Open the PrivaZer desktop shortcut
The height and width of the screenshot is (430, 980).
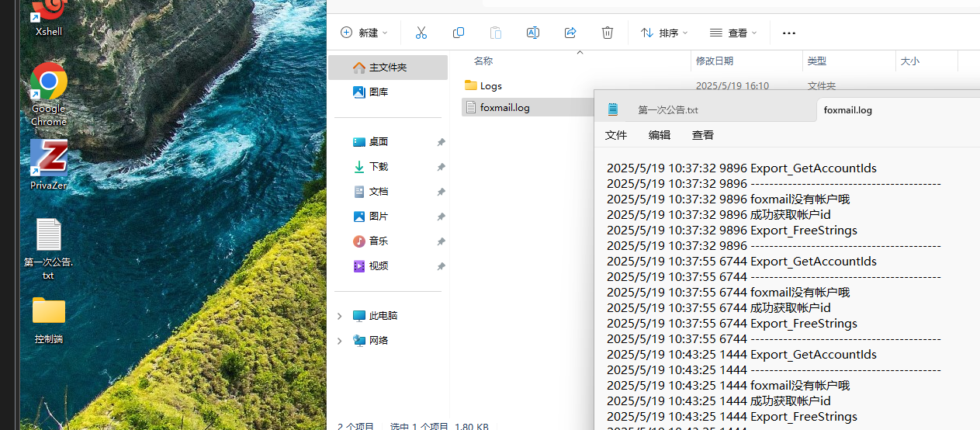point(49,165)
